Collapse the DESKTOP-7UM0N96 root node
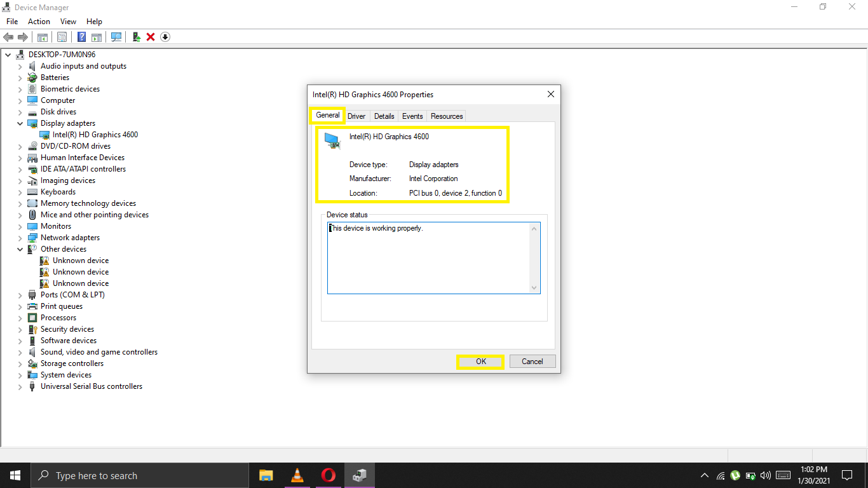The image size is (868, 488). click(x=8, y=55)
